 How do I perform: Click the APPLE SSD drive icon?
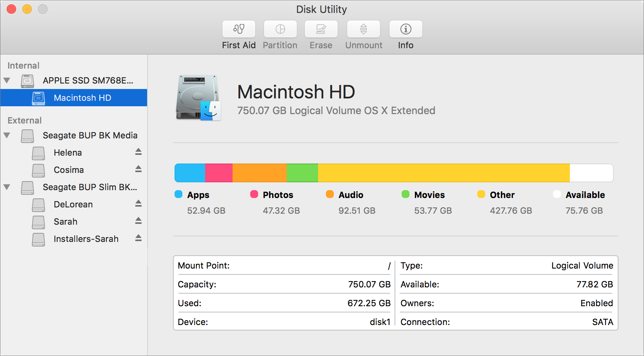click(27, 81)
